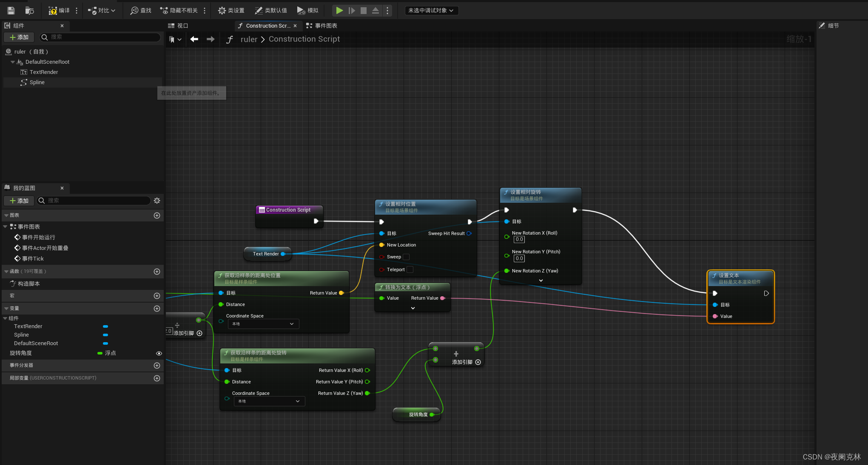Add a new variable with plus icon
The image size is (868, 465).
coord(157,309)
